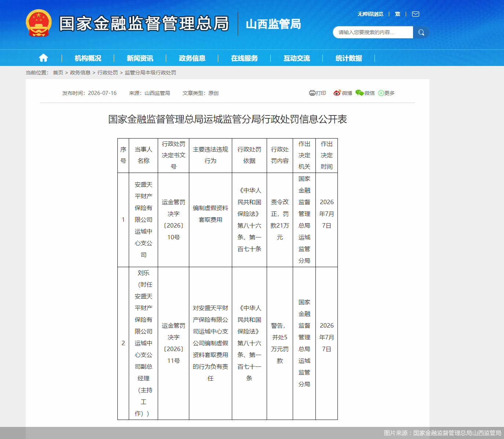Screen dimensions: 504x439
Task: Click the 行政处罚内容 column header
Action: click(x=280, y=155)
